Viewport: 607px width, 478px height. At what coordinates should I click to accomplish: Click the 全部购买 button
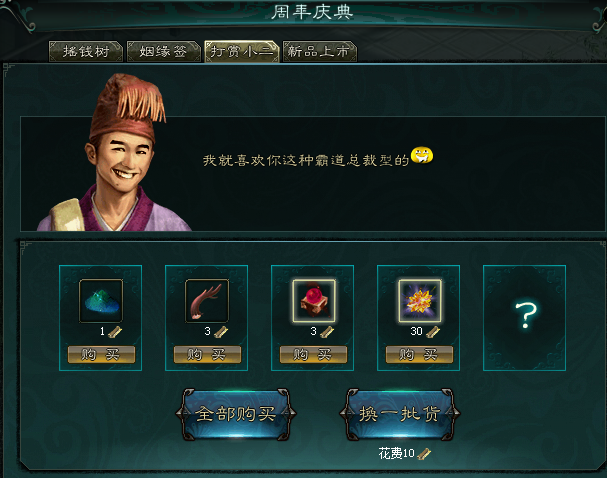(x=236, y=414)
